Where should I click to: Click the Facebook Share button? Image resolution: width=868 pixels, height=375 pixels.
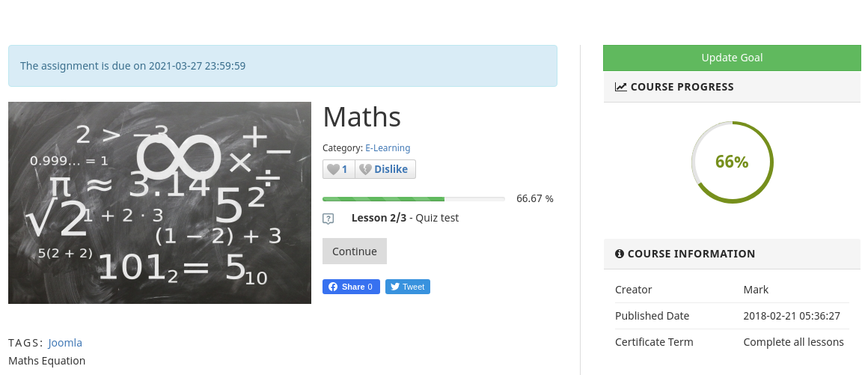[x=351, y=287]
